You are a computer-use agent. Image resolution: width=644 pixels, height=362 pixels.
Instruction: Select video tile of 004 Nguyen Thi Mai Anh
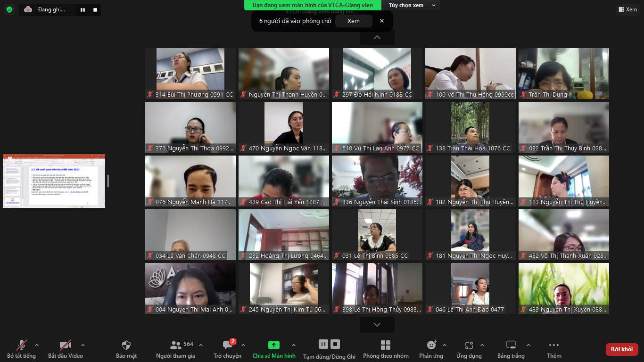(190, 288)
